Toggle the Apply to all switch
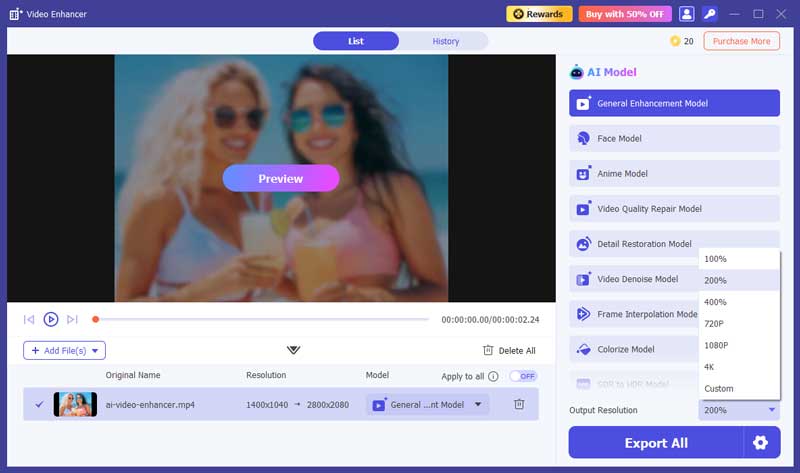Screen dimensions: 800x473 (523, 376)
